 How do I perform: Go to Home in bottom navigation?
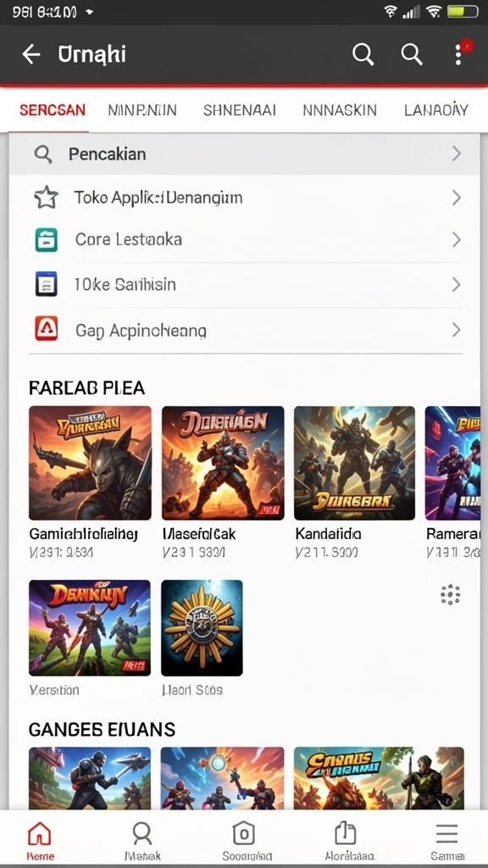[x=40, y=842]
